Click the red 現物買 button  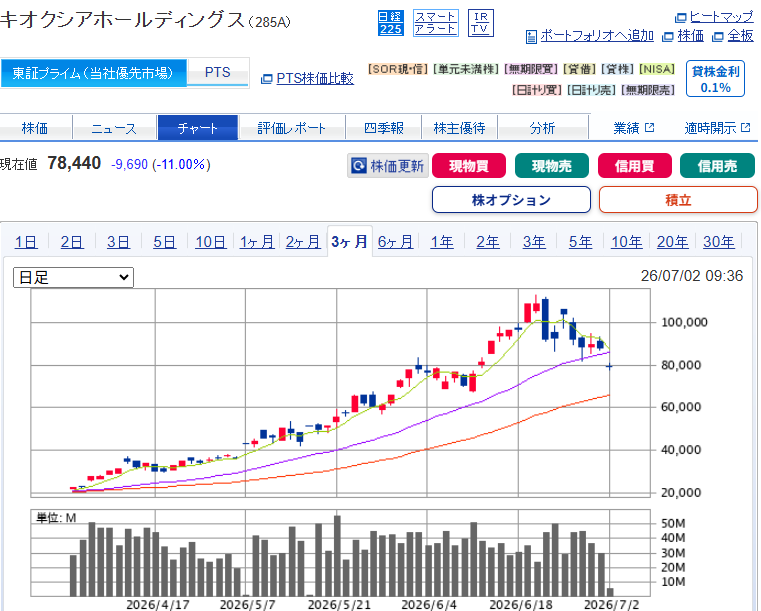(468, 166)
